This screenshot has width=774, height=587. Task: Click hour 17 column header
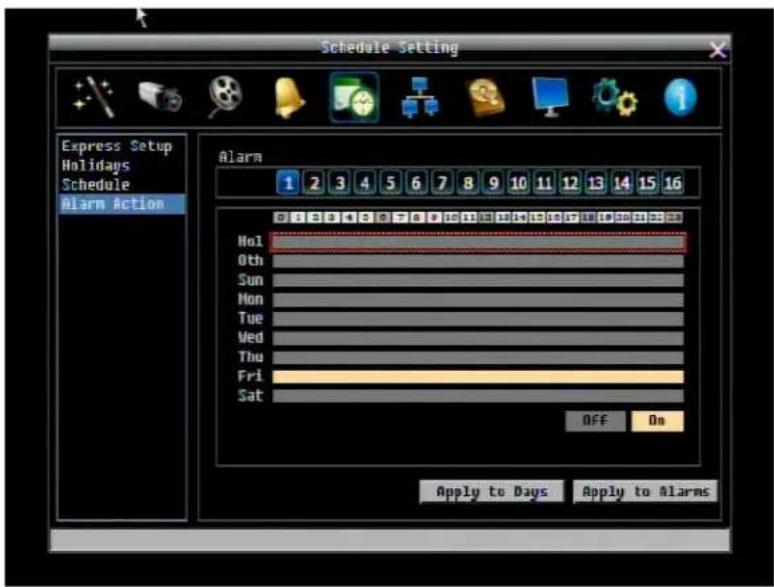(571, 218)
